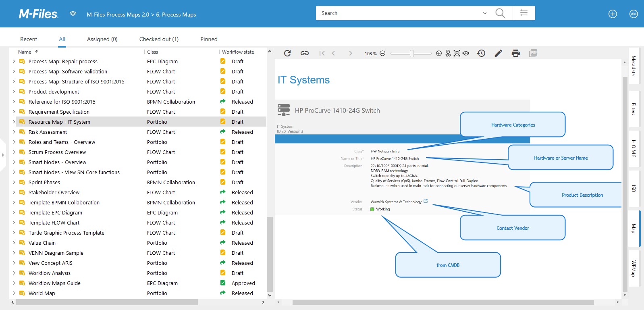Click the zoom out minus icon
The width and height of the screenshot is (644, 310).
[x=382, y=53]
